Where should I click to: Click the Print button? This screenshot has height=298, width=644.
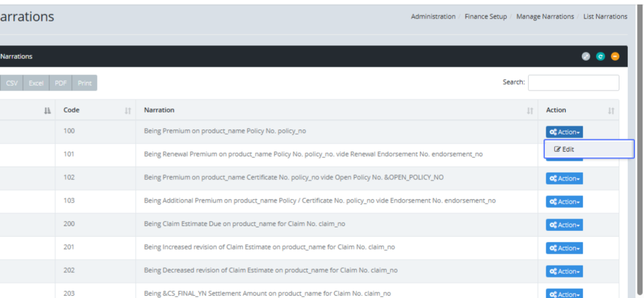pyautogui.click(x=84, y=83)
